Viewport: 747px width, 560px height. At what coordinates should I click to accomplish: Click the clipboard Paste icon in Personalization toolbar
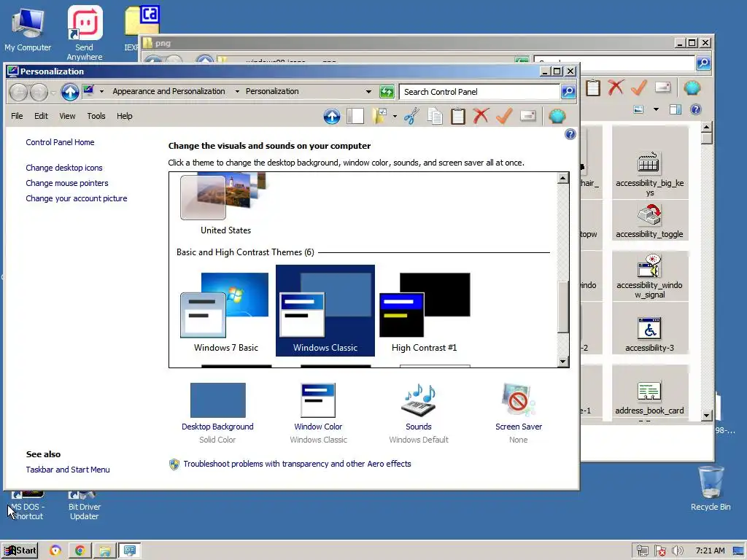[x=458, y=116]
